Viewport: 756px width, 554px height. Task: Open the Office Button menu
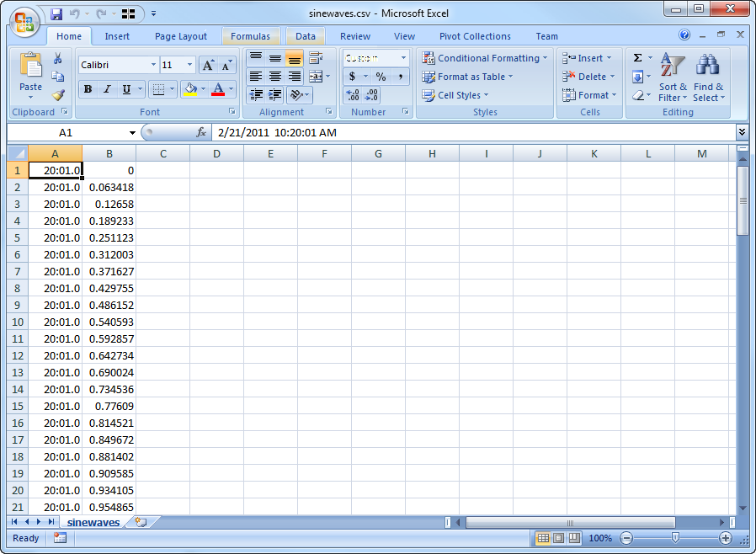coord(24,21)
